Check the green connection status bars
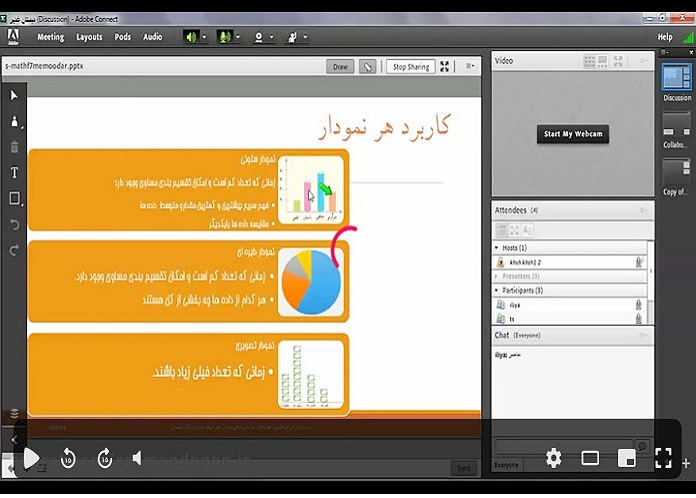The width and height of the screenshot is (696, 498). coord(688,37)
